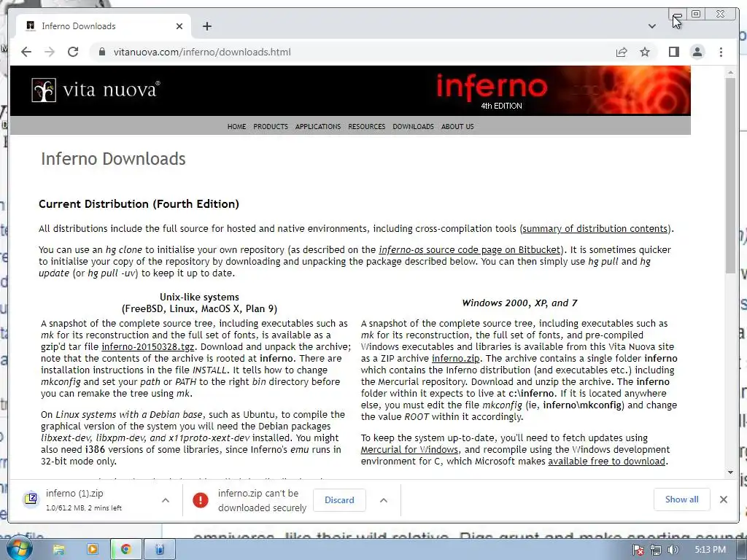Open the PRODUCTS menu item
747x560 pixels.
(x=271, y=127)
